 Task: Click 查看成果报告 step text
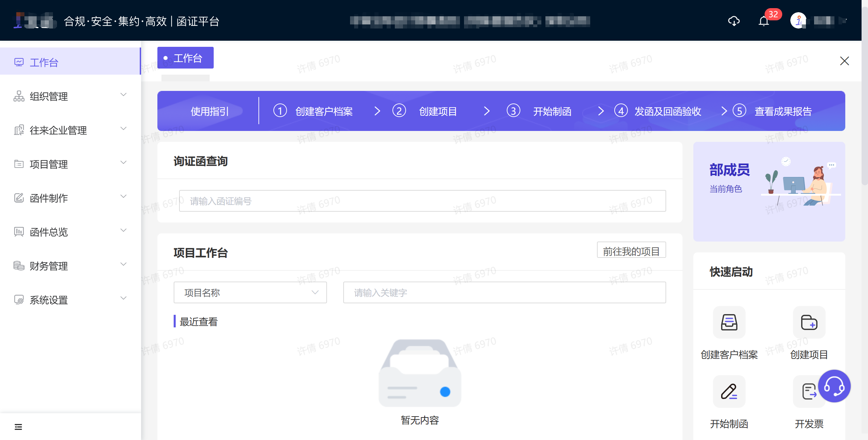pos(783,111)
